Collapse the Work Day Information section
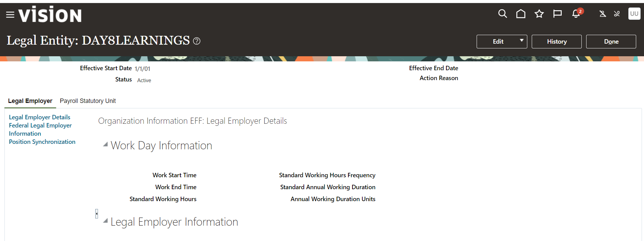This screenshot has width=644, height=241. point(105,145)
